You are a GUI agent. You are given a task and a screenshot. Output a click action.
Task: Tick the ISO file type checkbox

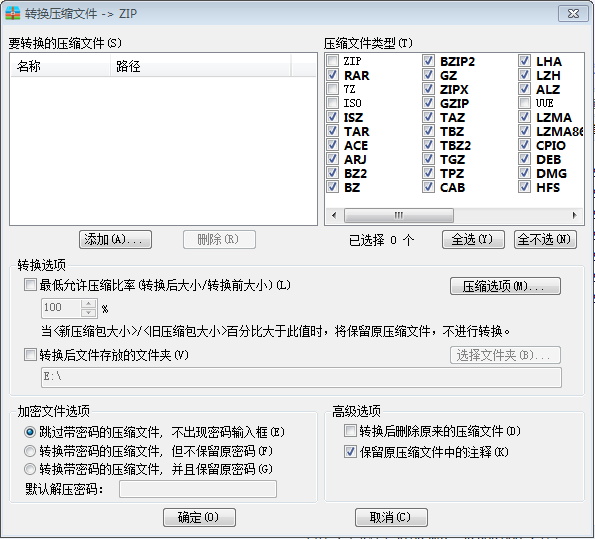[333, 103]
